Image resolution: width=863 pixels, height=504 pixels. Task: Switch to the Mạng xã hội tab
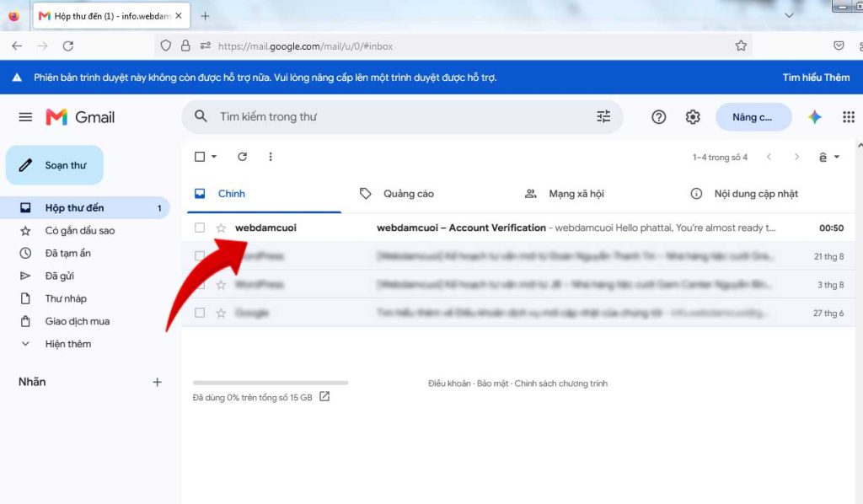[x=565, y=194]
